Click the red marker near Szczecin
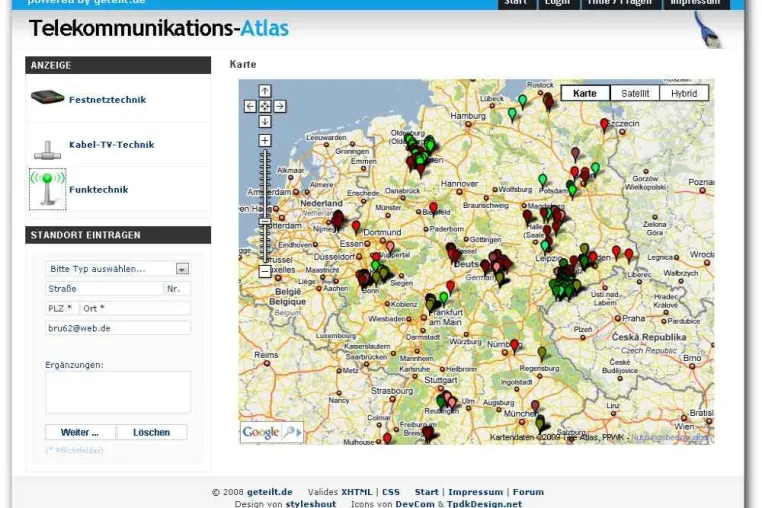 point(604,125)
